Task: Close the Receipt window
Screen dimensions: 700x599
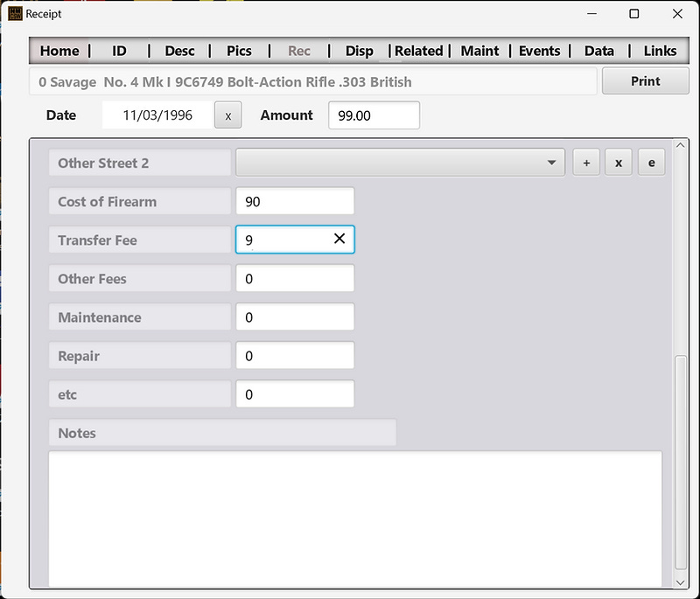Action: point(677,14)
